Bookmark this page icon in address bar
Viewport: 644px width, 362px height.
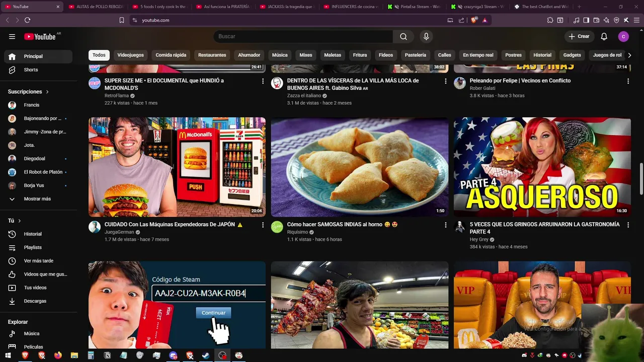(122, 20)
